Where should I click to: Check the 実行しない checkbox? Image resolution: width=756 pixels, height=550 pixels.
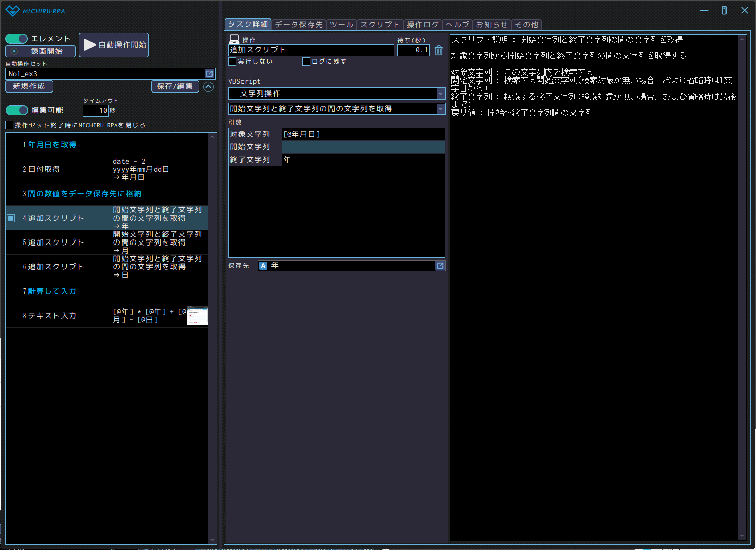(x=233, y=62)
